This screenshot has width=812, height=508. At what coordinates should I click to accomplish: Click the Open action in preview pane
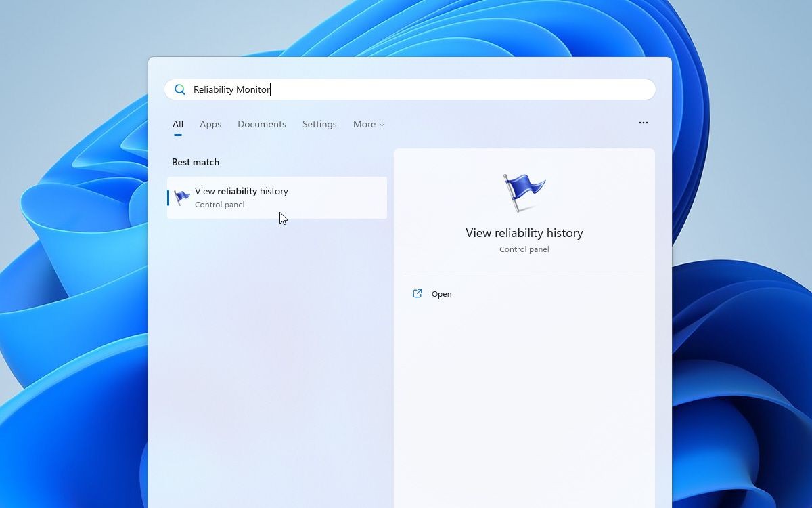point(524,294)
